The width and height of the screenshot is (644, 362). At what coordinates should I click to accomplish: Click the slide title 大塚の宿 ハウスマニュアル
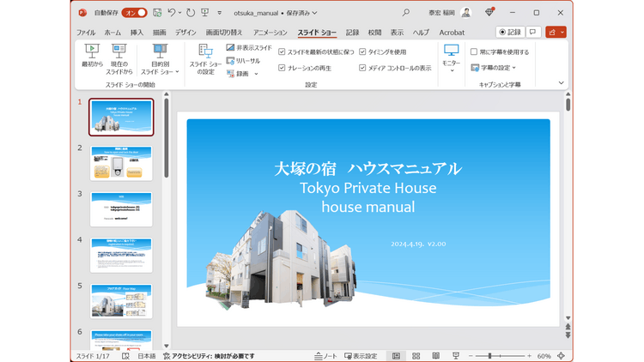[368, 169]
